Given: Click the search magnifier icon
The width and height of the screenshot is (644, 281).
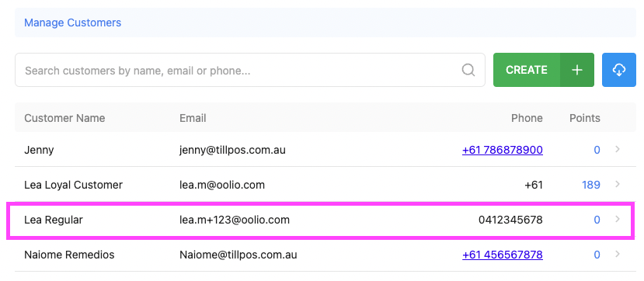Looking at the screenshot, I should click(x=468, y=70).
